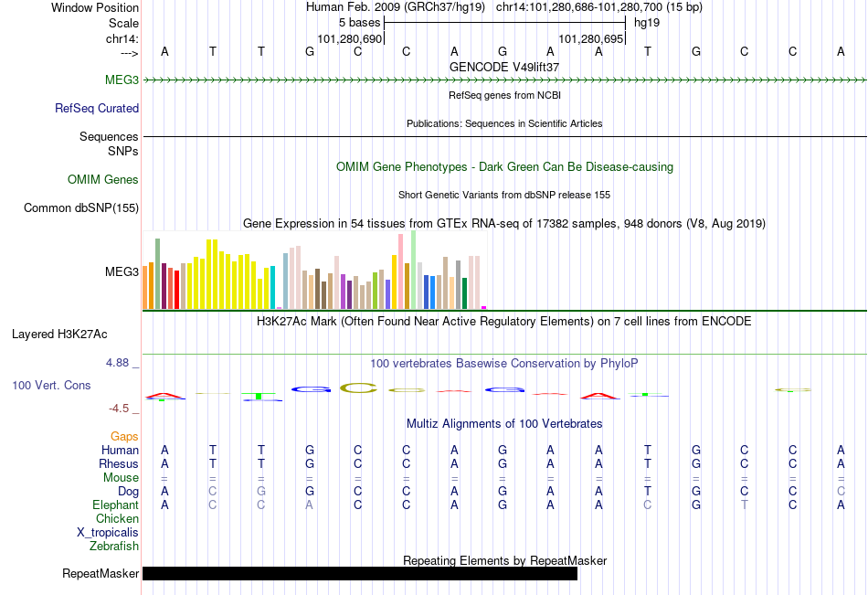Click the black RepeatMasker element bar

click(x=360, y=573)
